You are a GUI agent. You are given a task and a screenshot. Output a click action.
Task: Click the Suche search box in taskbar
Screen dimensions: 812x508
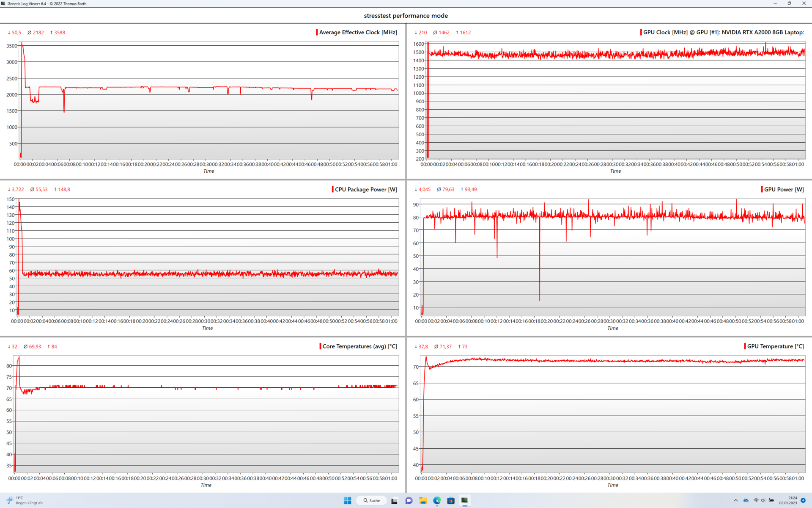[371, 500]
